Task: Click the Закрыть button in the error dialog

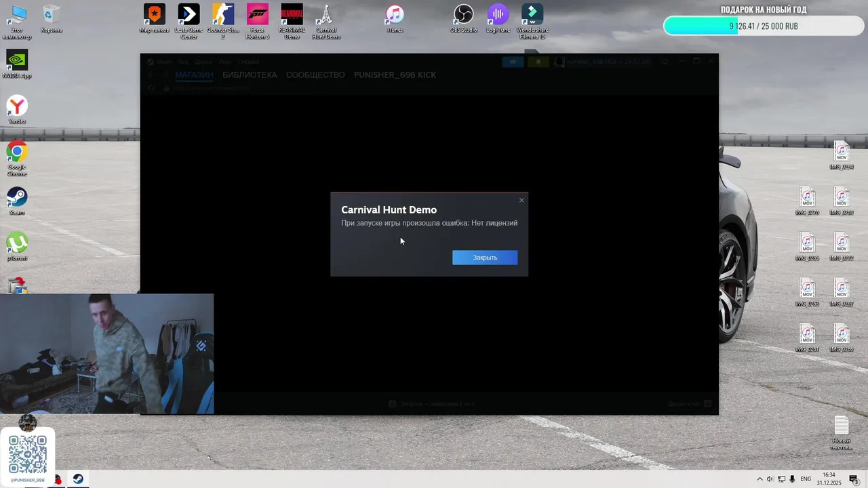Action: pyautogui.click(x=485, y=258)
